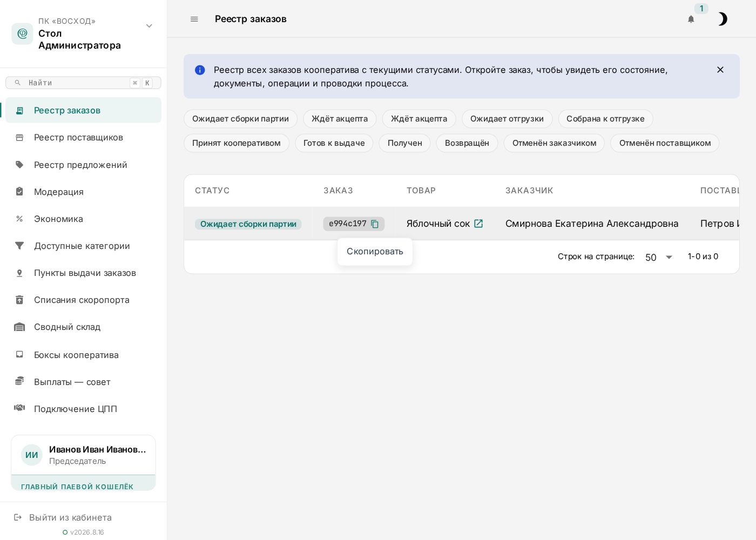The height and width of the screenshot is (540, 756).
Task: Select Смирнова Екатерина Александровна cell
Action: tap(592, 224)
